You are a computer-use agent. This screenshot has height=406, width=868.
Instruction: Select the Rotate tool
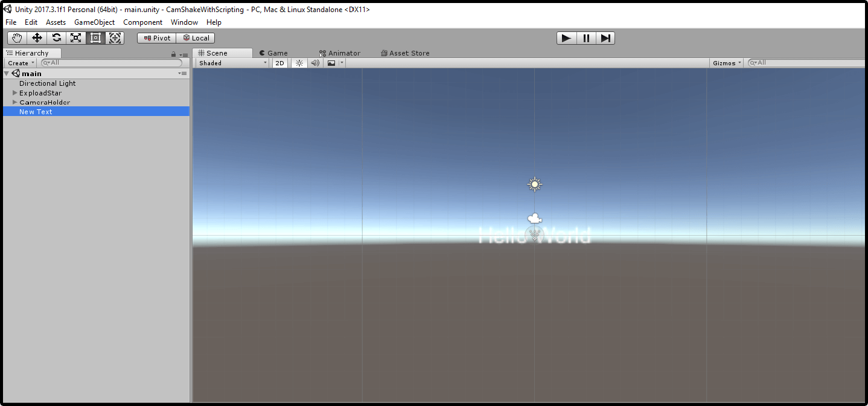click(x=56, y=37)
